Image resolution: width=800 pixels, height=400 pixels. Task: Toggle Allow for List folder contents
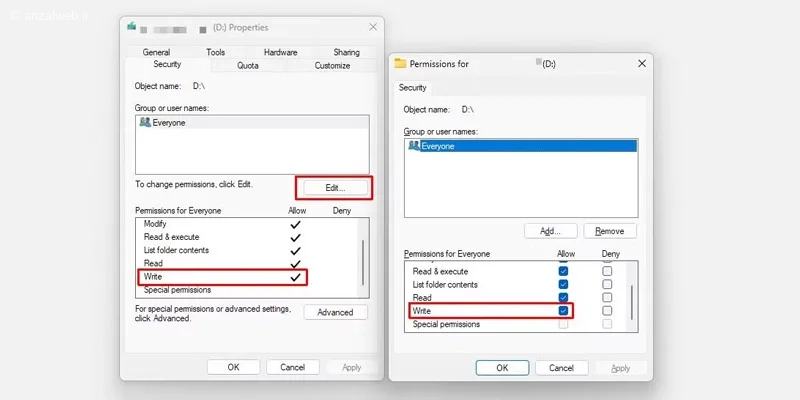pos(563,284)
